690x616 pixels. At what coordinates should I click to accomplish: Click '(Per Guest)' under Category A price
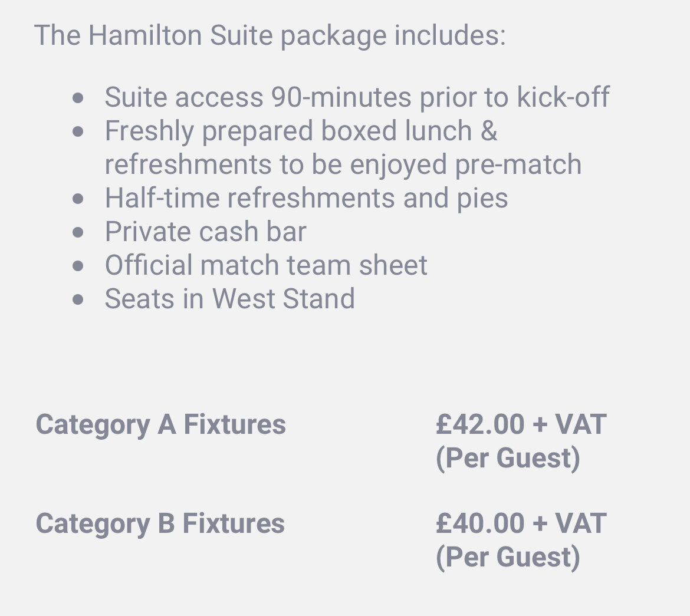click(508, 459)
